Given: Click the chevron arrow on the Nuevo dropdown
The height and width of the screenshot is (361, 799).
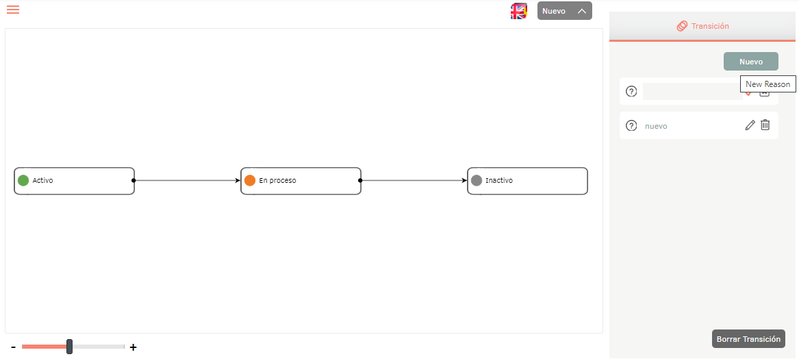Looking at the screenshot, I should click(x=582, y=11).
